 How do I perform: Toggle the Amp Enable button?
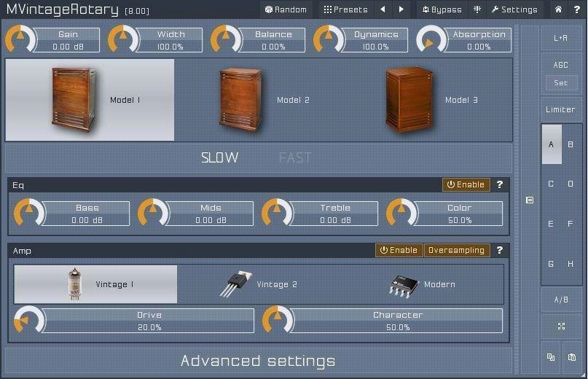[x=399, y=250]
